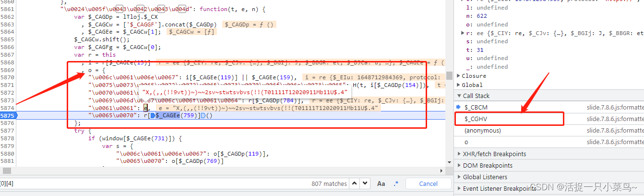Toggle match case Aa option

(x=381, y=184)
